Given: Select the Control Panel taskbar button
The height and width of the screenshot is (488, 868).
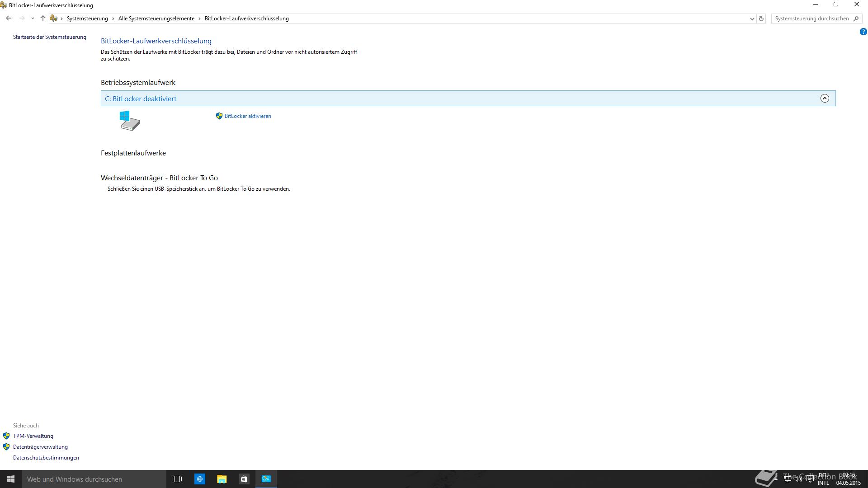Looking at the screenshot, I should tap(266, 479).
